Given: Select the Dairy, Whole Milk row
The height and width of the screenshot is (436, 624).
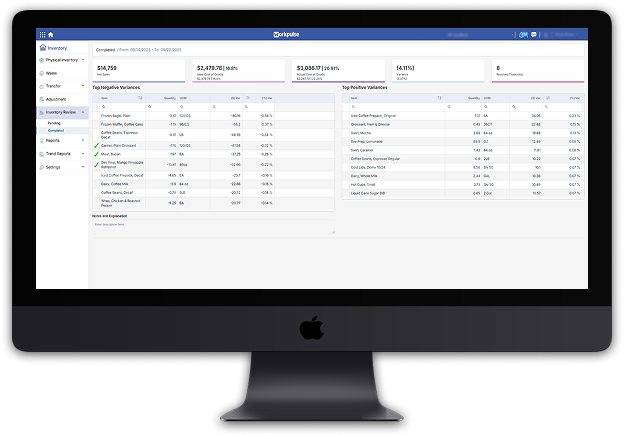Looking at the screenshot, I should [x=463, y=176].
